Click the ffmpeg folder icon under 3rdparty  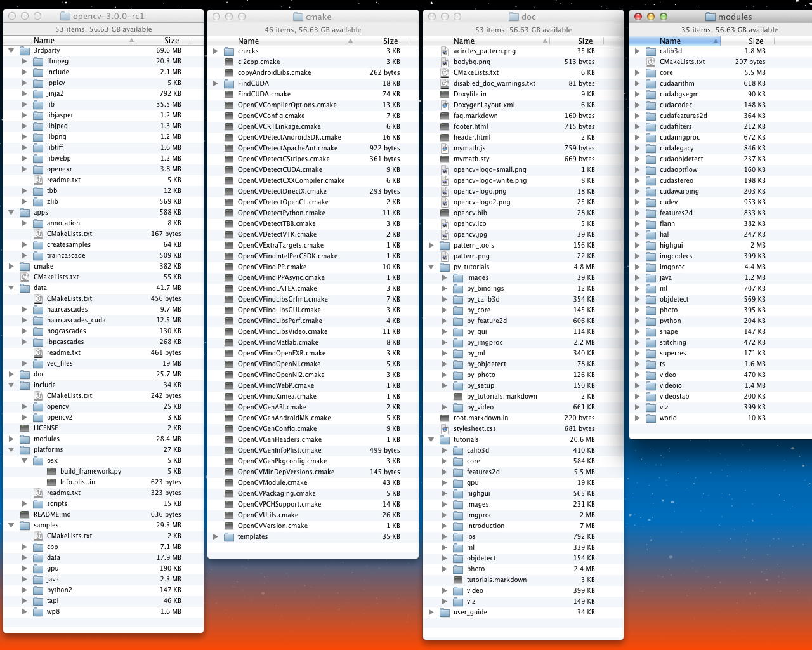(38, 62)
